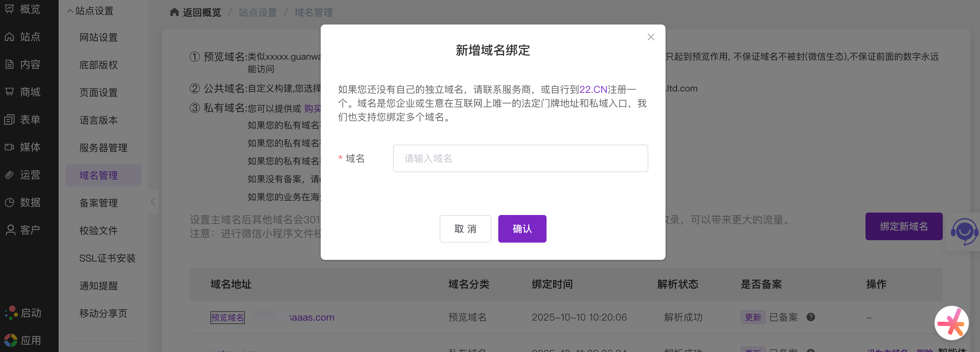Select SSL证书安装 menu item

pyautogui.click(x=107, y=258)
